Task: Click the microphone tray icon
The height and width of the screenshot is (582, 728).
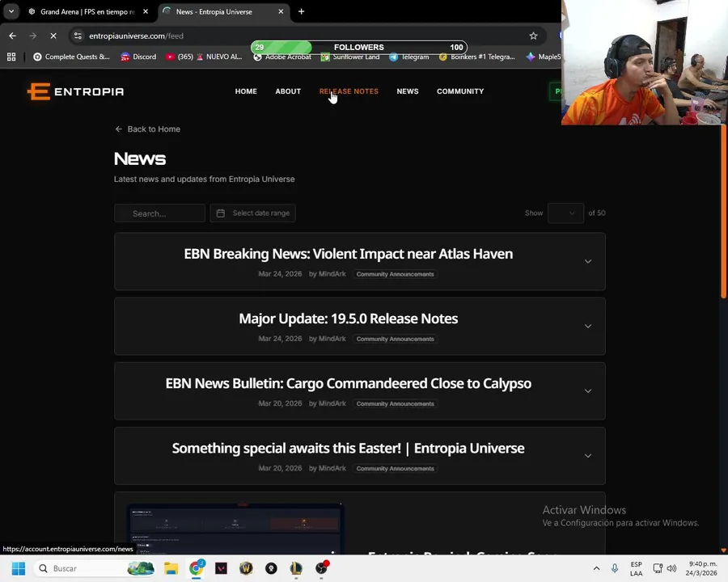Action: coord(614,568)
